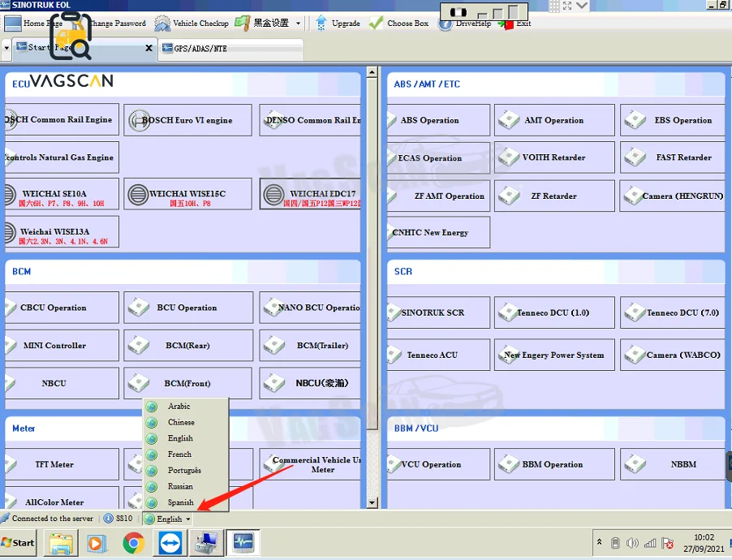Select Russian from the language list
Viewport: 732px width, 560px height.
pos(180,486)
